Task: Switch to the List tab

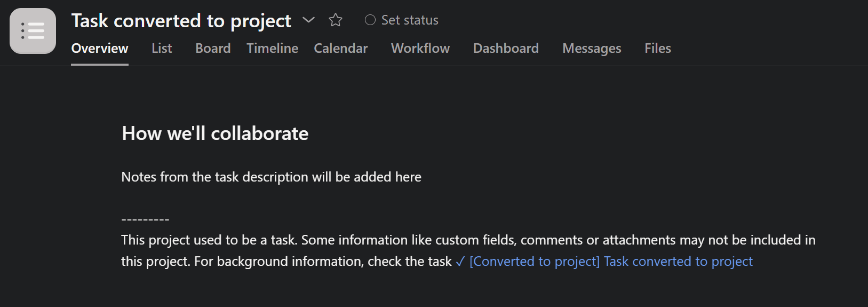Action: coord(162,48)
